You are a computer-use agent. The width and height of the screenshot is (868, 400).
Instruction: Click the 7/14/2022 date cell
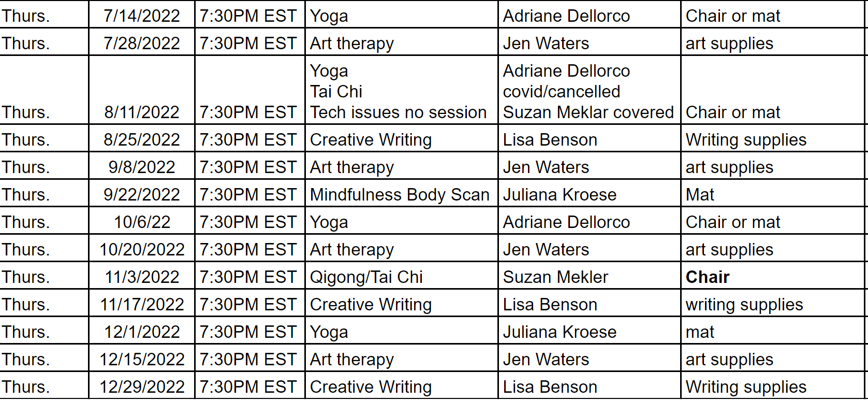pyautogui.click(x=142, y=16)
